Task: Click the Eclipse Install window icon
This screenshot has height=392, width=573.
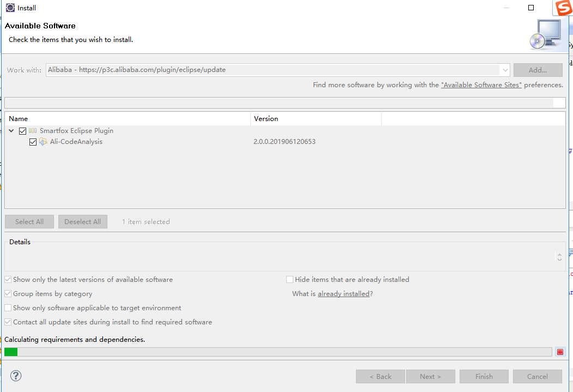Action: click(x=10, y=8)
